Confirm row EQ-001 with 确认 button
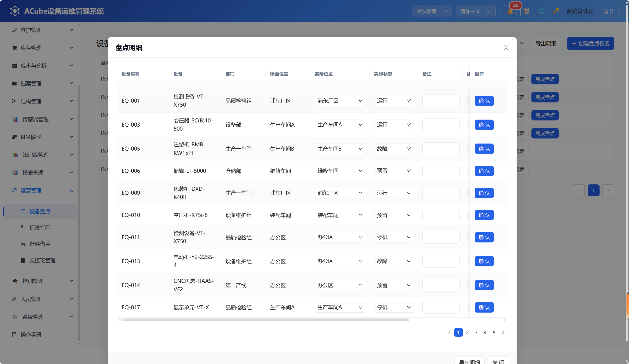This screenshot has width=629, height=364. pos(484,101)
